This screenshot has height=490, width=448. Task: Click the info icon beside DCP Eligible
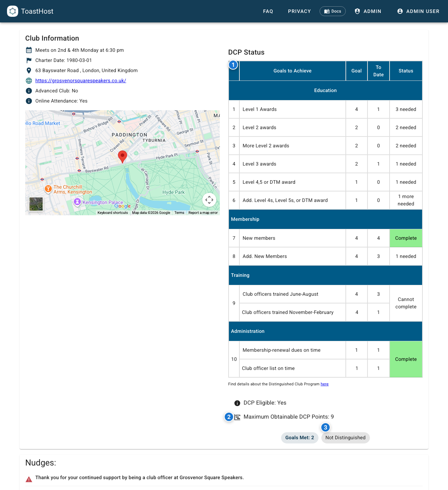pyautogui.click(x=237, y=403)
